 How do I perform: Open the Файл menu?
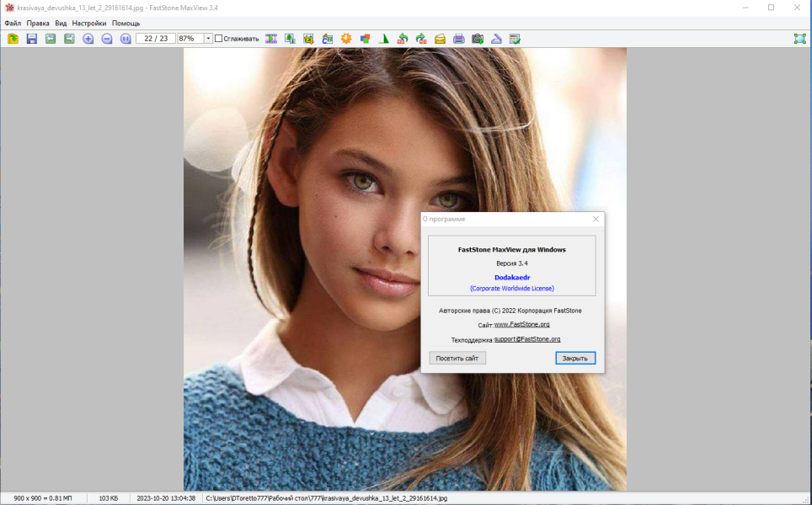tap(13, 24)
